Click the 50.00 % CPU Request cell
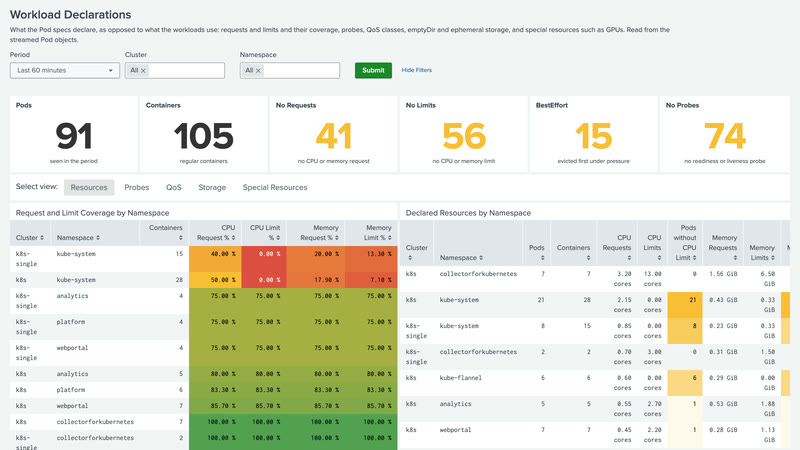This screenshot has height=450, width=800. tap(215, 280)
